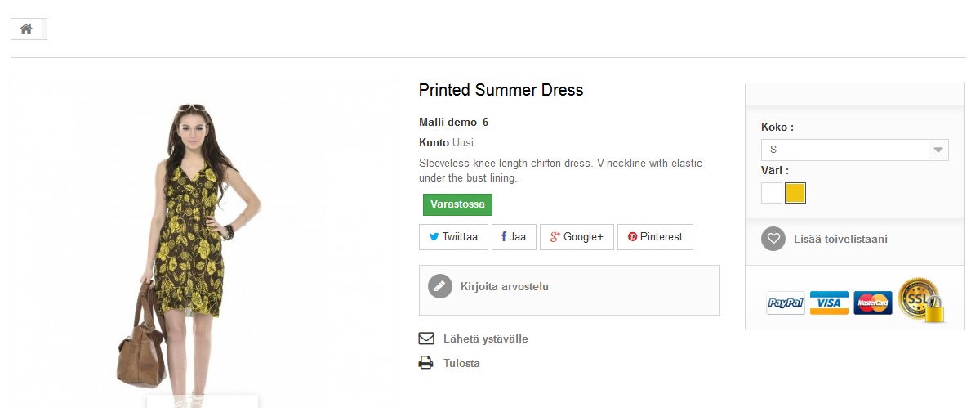This screenshot has height=408, width=980.
Task: Select the Koko field showing S
Action: [854, 150]
